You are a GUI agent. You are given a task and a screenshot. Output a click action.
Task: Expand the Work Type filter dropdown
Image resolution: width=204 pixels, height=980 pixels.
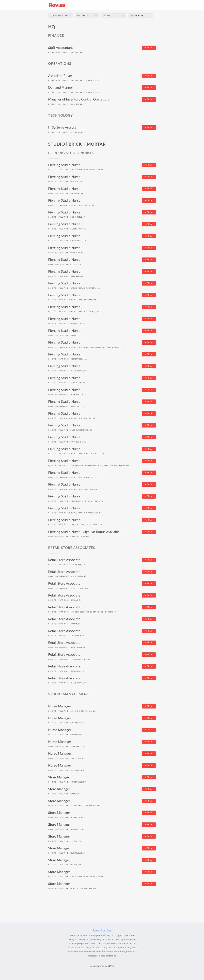(140, 16)
